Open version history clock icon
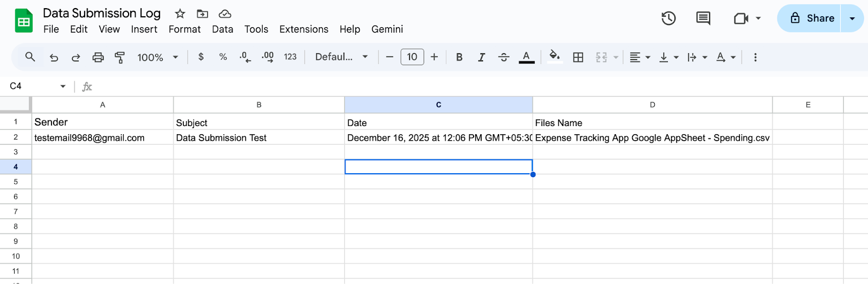This screenshot has height=284, width=868. click(x=668, y=18)
